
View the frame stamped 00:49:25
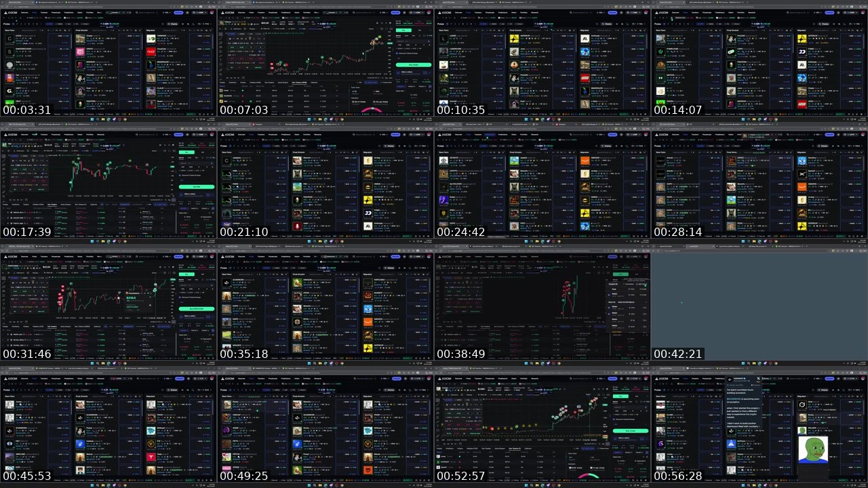pos(325,427)
